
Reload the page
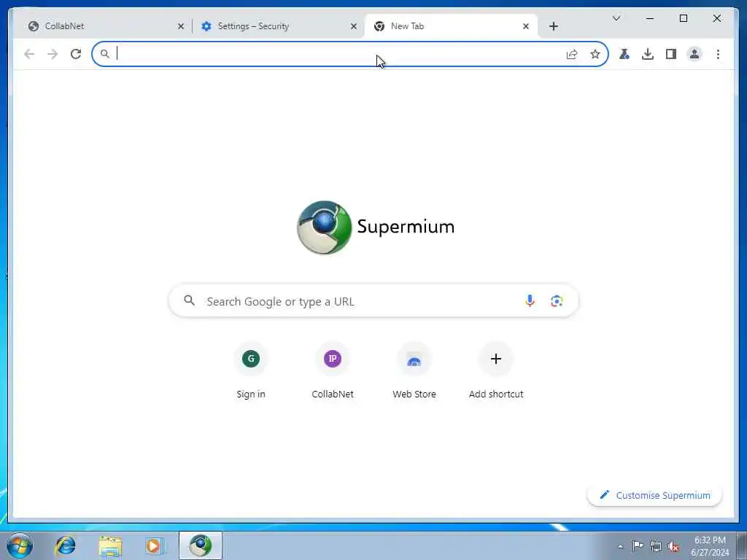coord(76,54)
